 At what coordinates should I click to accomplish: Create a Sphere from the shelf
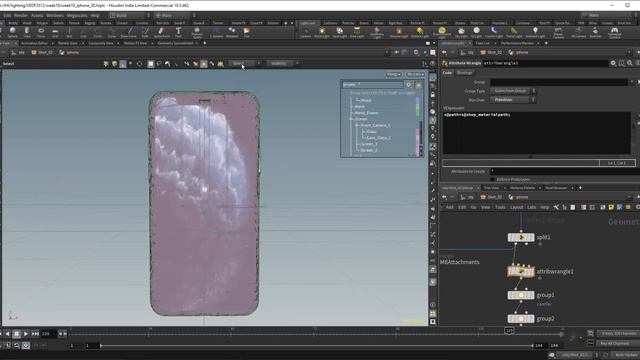(x=13, y=32)
